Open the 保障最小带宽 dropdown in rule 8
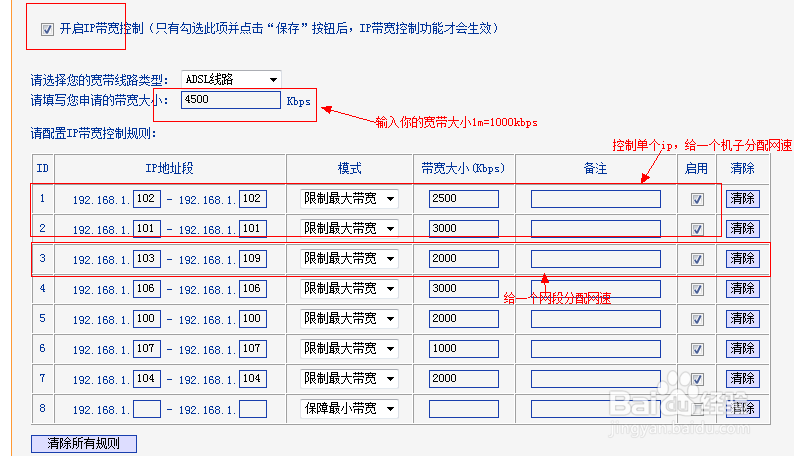794x456 pixels. click(349, 408)
